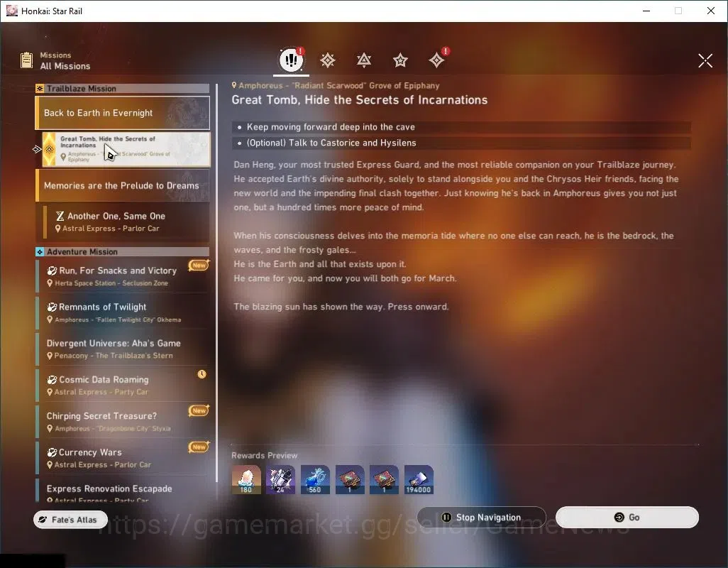Click the Honkai: Star Rail title bar icon
The height and width of the screenshot is (568, 728).
11,11
